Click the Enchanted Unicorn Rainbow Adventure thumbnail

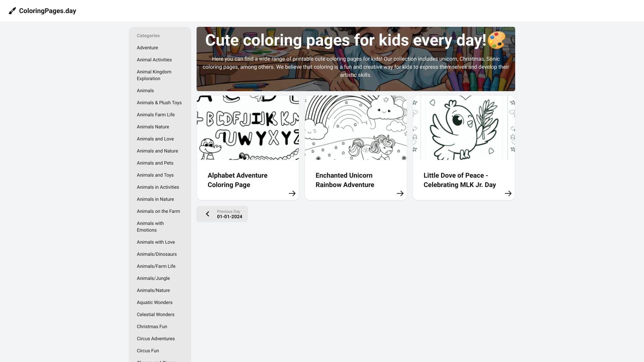(356, 127)
